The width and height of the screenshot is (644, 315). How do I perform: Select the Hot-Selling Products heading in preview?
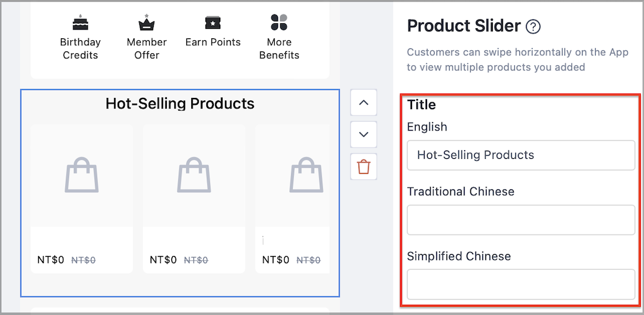point(180,103)
